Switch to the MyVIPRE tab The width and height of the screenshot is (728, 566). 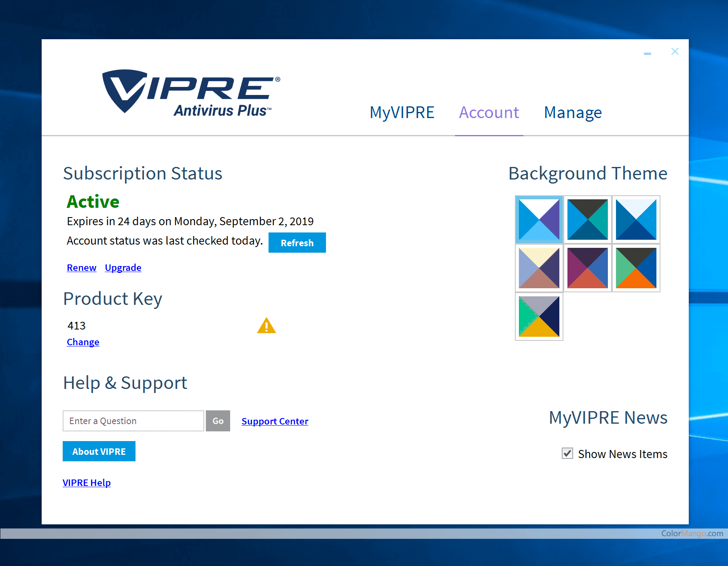[x=402, y=113]
